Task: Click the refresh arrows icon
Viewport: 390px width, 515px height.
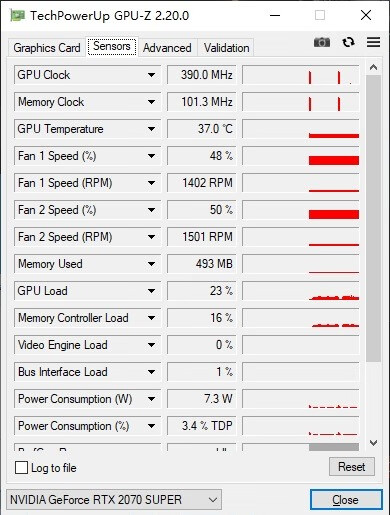Action: click(x=348, y=42)
